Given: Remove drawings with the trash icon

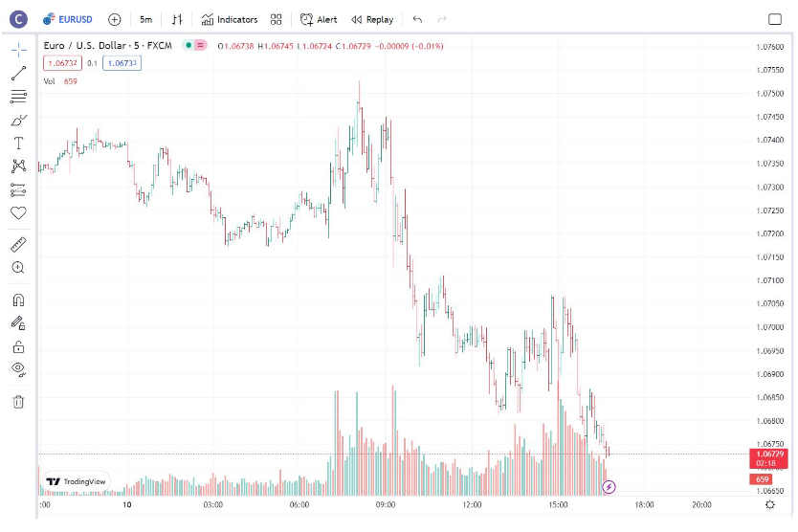Looking at the screenshot, I should click(x=18, y=402).
